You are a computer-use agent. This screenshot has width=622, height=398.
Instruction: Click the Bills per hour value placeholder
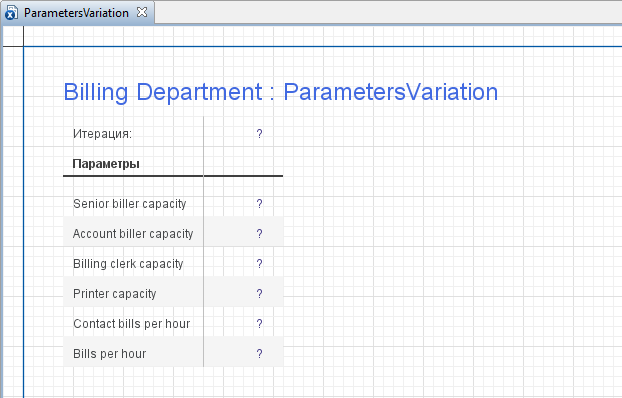click(259, 354)
